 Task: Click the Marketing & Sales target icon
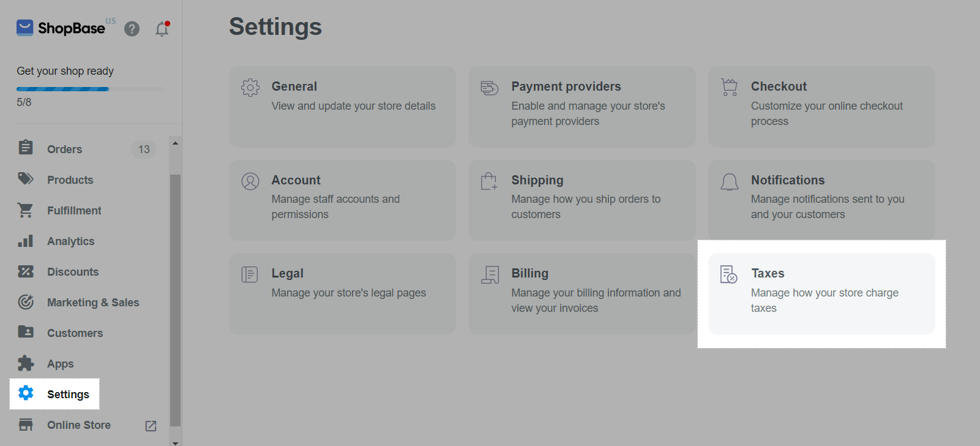coord(26,302)
